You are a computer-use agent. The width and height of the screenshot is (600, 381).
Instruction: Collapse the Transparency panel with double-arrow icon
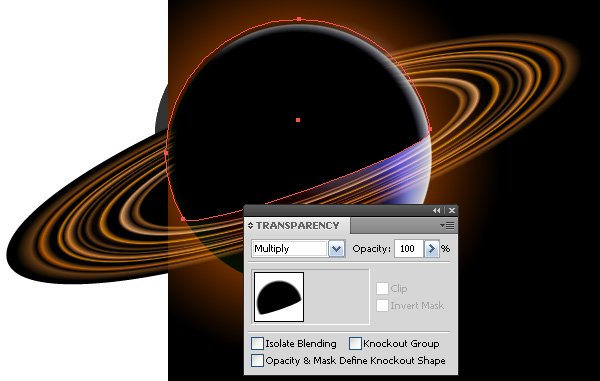(437, 210)
